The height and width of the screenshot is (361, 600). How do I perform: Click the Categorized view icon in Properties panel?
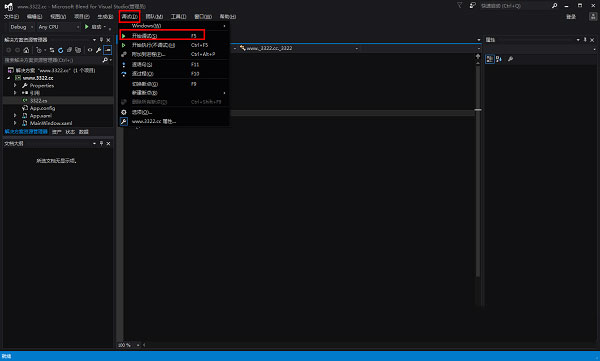490,59
